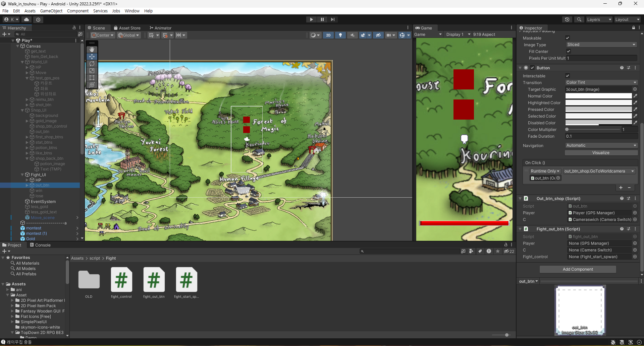Open Undo History icon
Viewport: 644px width, 346px height.
pos(567,19)
